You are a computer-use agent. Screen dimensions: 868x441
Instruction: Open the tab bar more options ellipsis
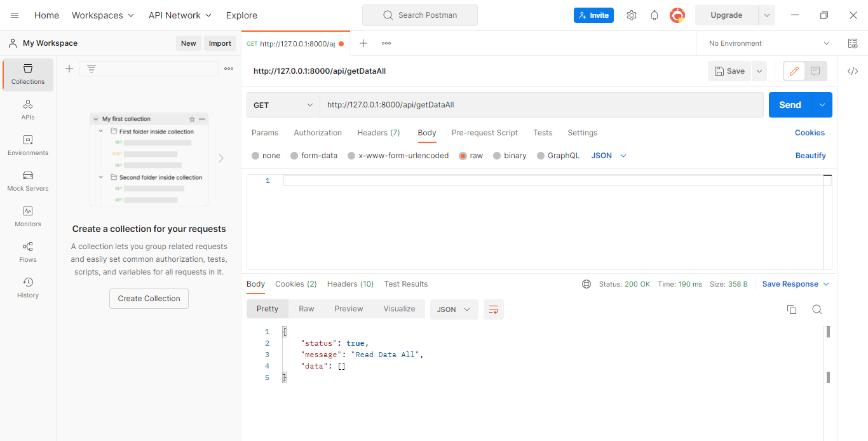pyautogui.click(x=386, y=43)
